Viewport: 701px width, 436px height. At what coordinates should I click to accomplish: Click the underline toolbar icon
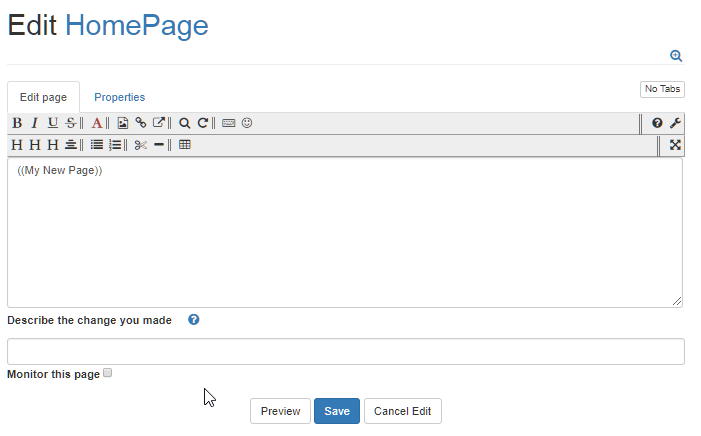coord(52,123)
